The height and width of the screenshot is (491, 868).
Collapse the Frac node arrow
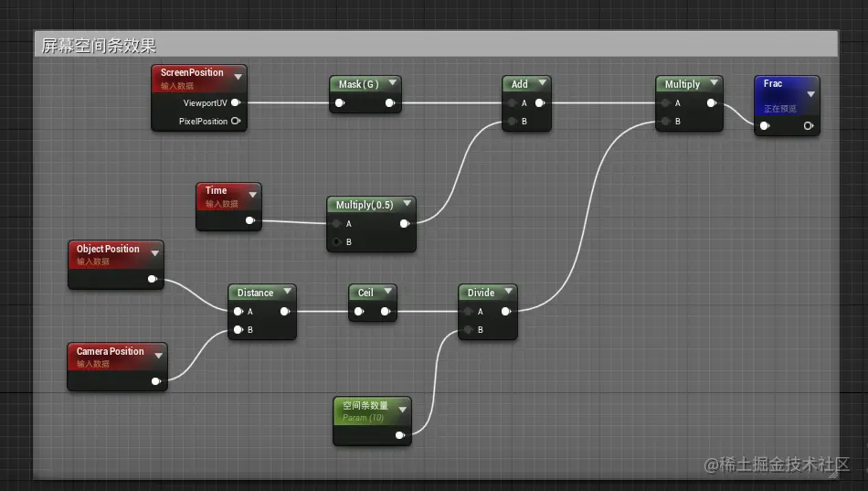coord(811,94)
